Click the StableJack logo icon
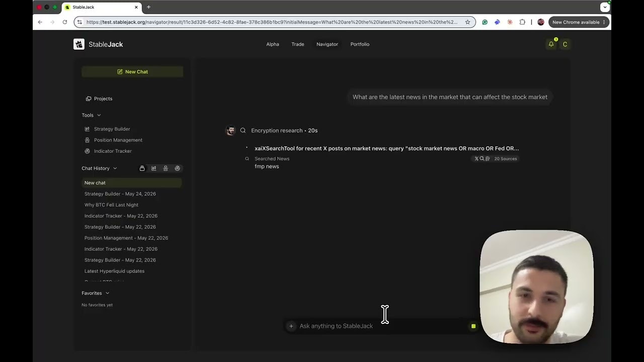Image resolution: width=644 pixels, height=362 pixels. tap(79, 44)
